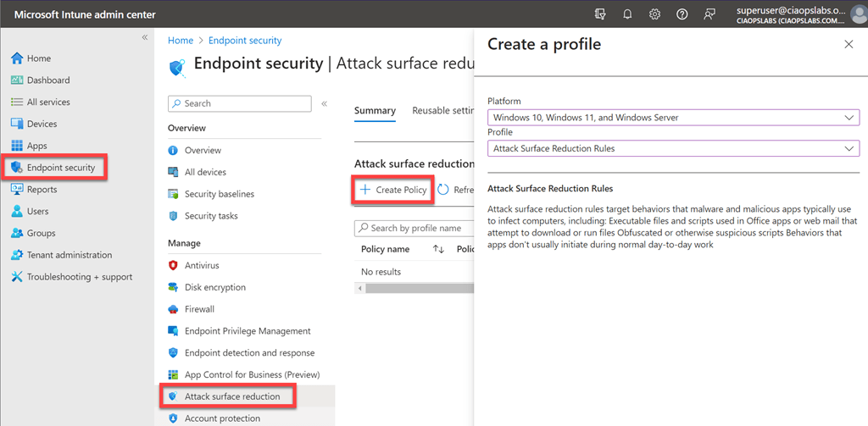Click the Devices icon in sidebar

[17, 124]
